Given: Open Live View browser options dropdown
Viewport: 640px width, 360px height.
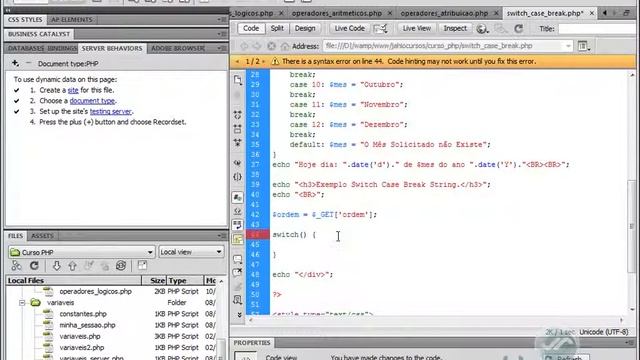Looking at the screenshot, I should point(584,46).
